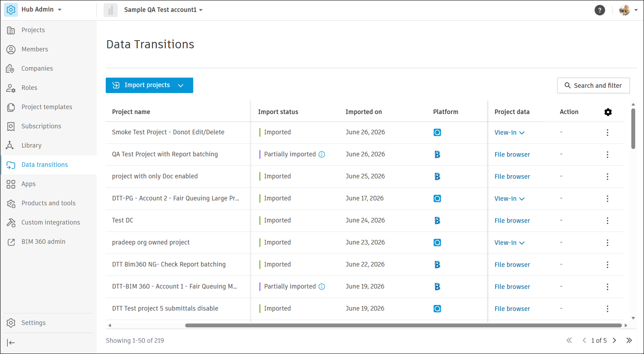Open more options for DTT-BIM 360 Account 1
The height and width of the screenshot is (354, 644).
pos(607,287)
